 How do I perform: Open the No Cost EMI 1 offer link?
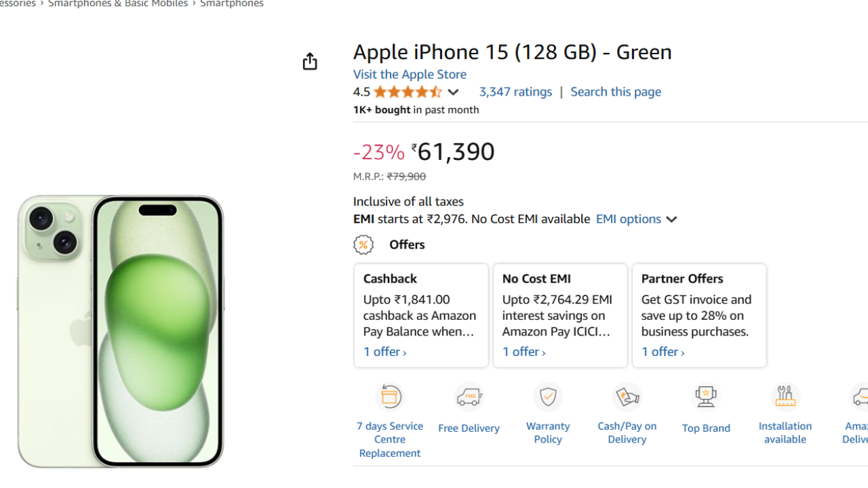pos(524,352)
